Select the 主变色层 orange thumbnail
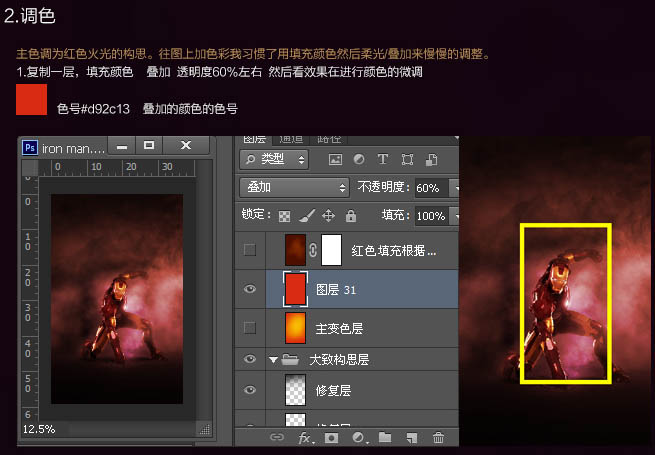655x455 pixels. click(x=295, y=328)
